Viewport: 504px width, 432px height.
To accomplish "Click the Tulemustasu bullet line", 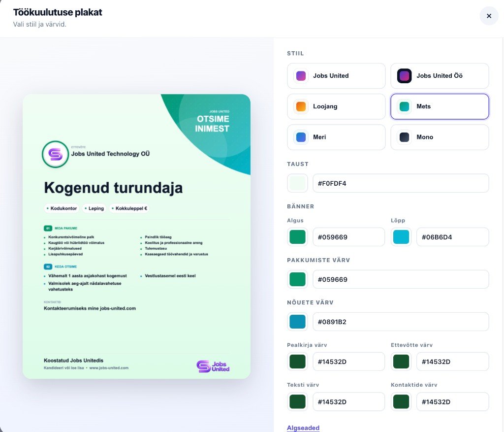I will (x=156, y=248).
